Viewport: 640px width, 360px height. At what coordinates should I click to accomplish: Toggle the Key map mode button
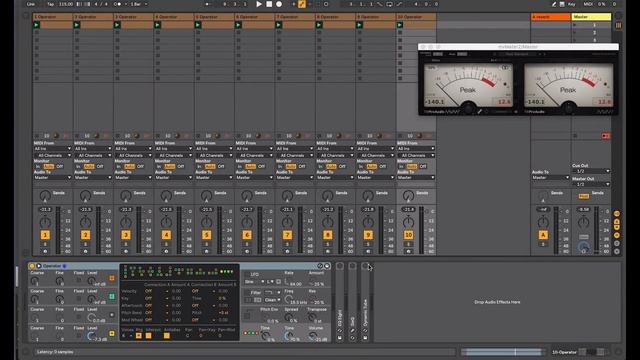pos(571,4)
